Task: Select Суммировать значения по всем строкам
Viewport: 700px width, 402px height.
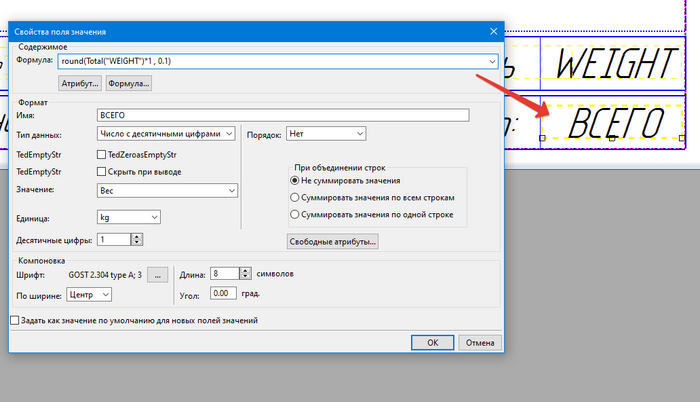Action: [295, 197]
